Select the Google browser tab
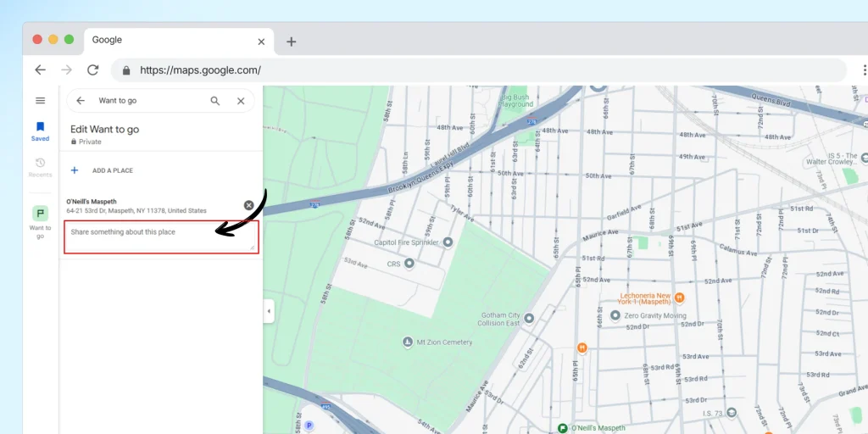Viewport: 868px width, 434px height. (179, 42)
